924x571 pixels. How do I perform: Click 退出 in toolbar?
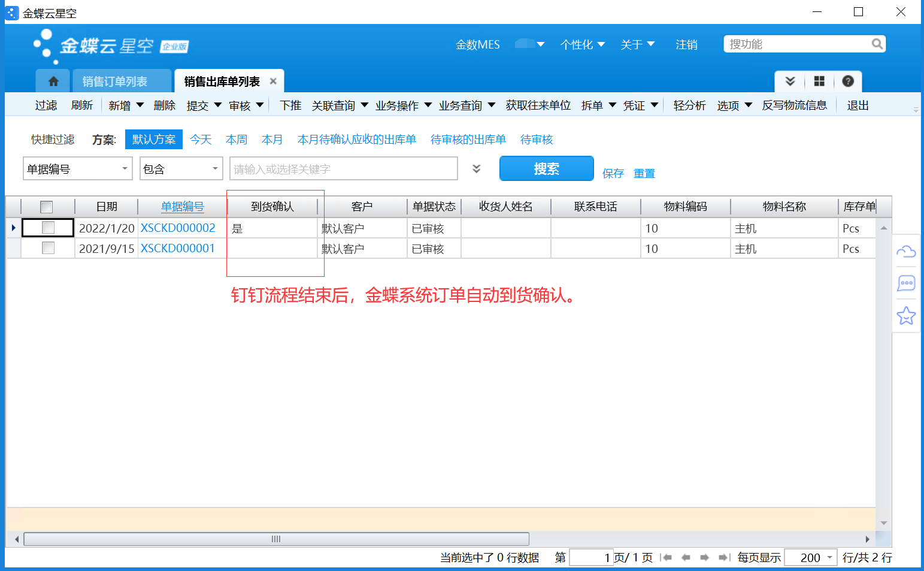coord(858,105)
